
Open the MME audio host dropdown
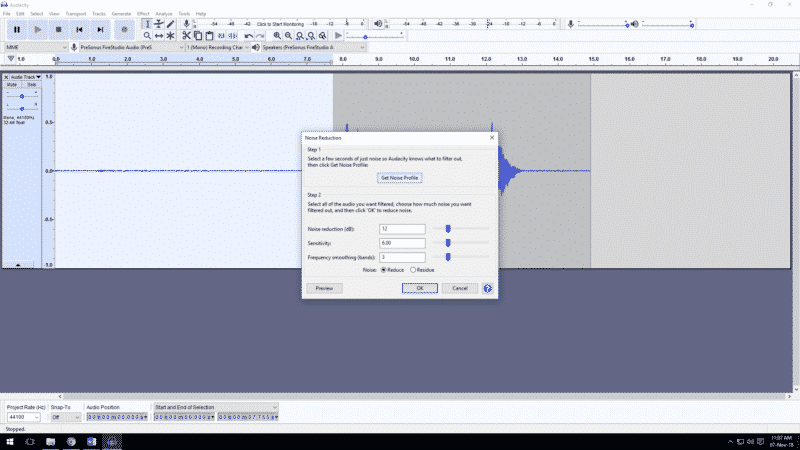(x=35, y=47)
